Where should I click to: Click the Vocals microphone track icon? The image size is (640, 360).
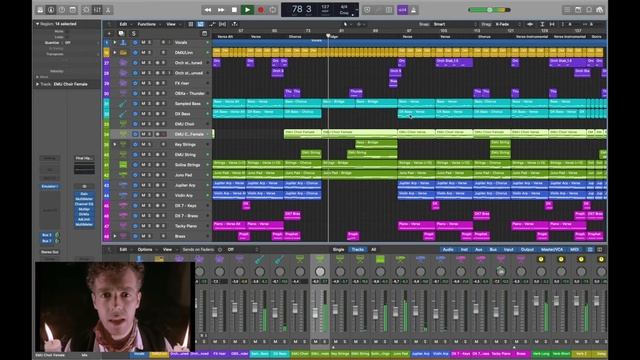[x=123, y=42]
